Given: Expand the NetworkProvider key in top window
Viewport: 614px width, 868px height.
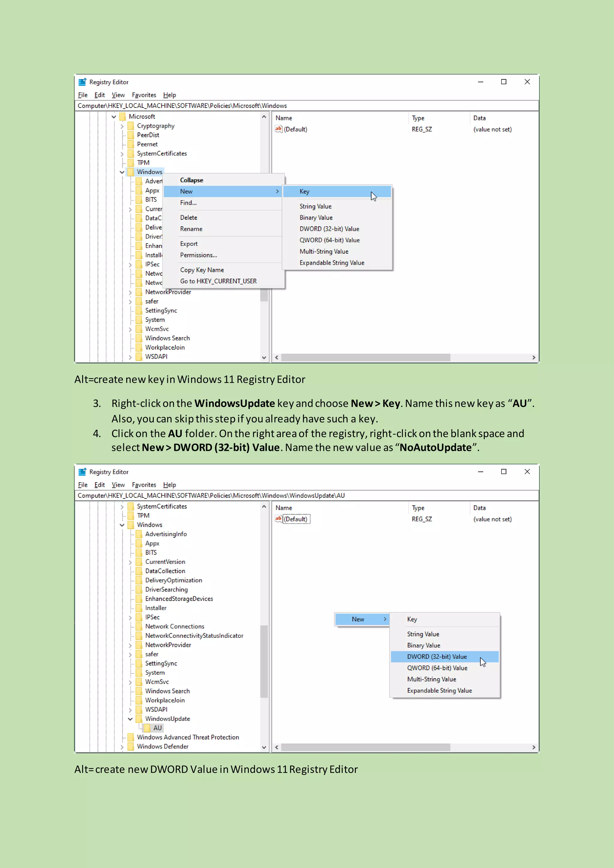Looking at the screenshot, I should pyautogui.click(x=130, y=292).
